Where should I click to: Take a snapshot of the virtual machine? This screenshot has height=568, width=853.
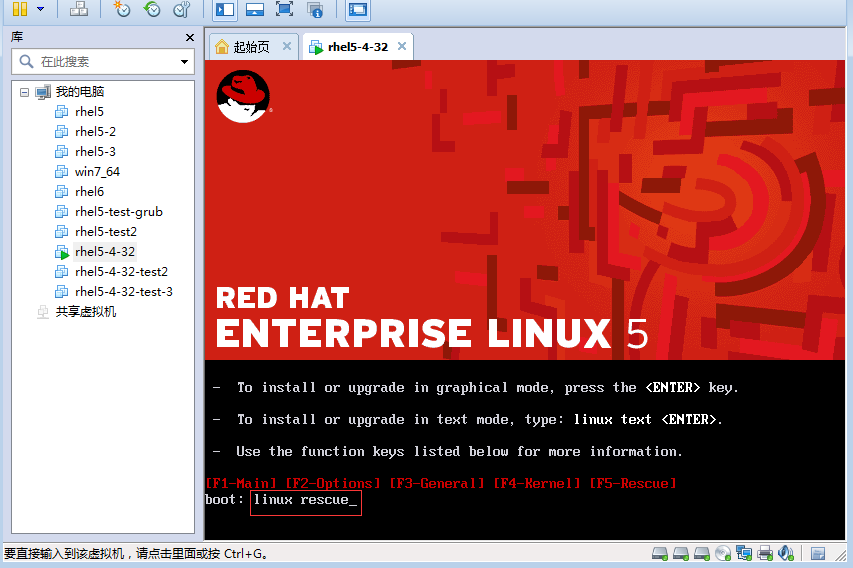121,9
